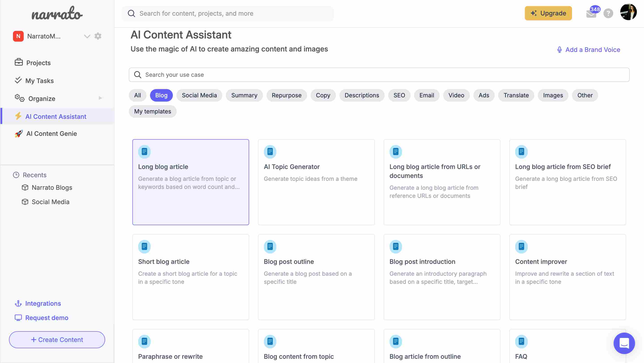Expand the NarratoM workspace dropdown chevron
This screenshot has width=644, height=363.
pos(87,36)
